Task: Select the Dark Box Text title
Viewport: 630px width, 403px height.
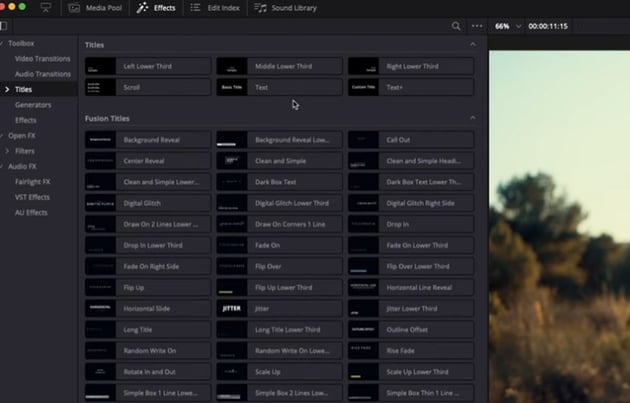Action: (279, 182)
